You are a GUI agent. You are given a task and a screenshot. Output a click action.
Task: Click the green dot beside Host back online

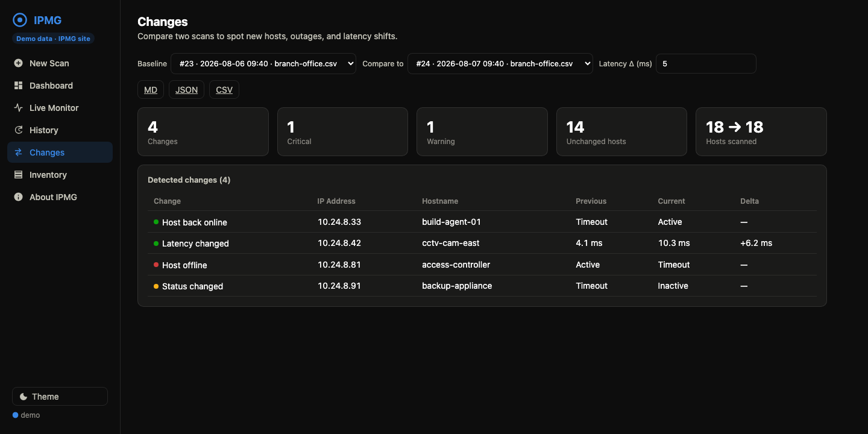tap(156, 222)
